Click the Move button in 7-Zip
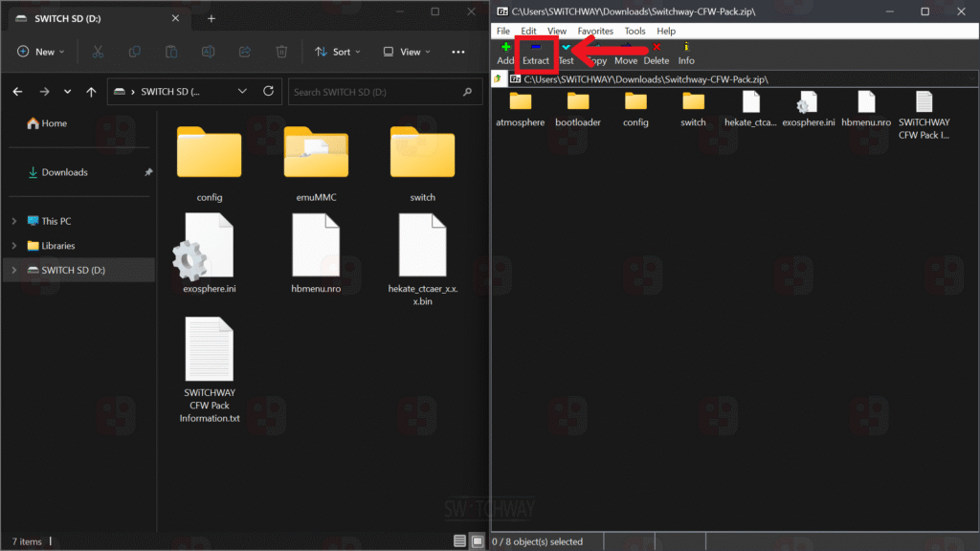The height and width of the screenshot is (551, 980). click(x=626, y=54)
